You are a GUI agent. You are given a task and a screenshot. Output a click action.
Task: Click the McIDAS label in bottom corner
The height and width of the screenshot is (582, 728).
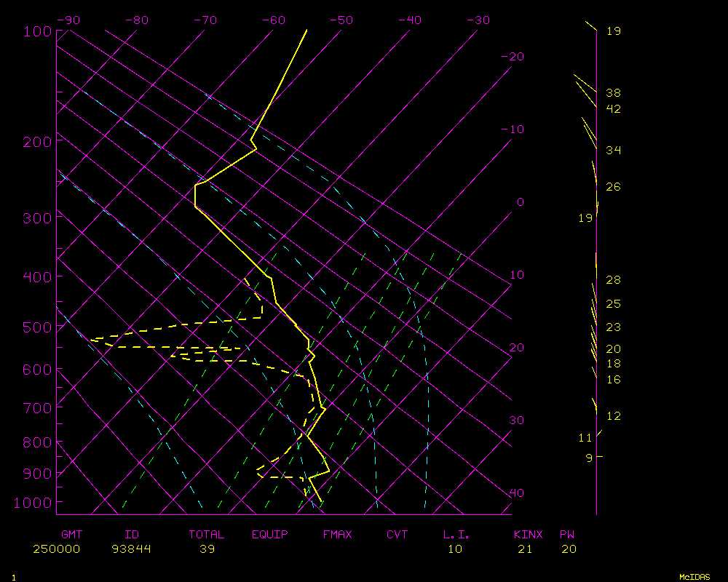694,577
